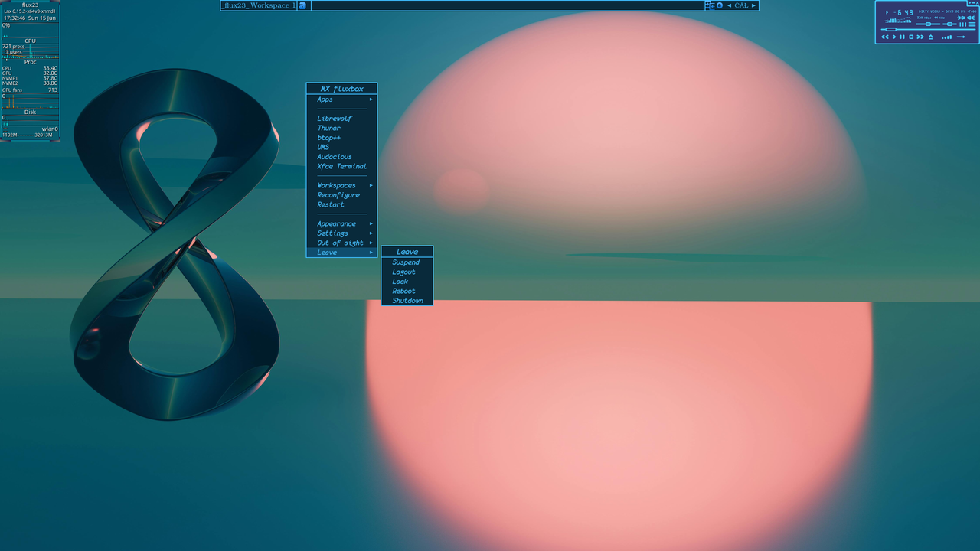This screenshot has width=980, height=551.
Task: Click the clock and date line
Action: coord(30,18)
